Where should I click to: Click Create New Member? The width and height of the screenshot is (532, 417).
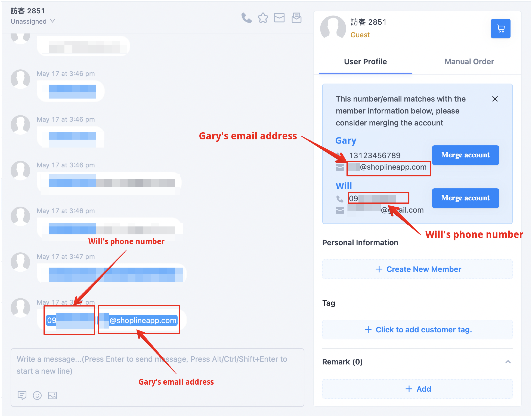point(417,269)
